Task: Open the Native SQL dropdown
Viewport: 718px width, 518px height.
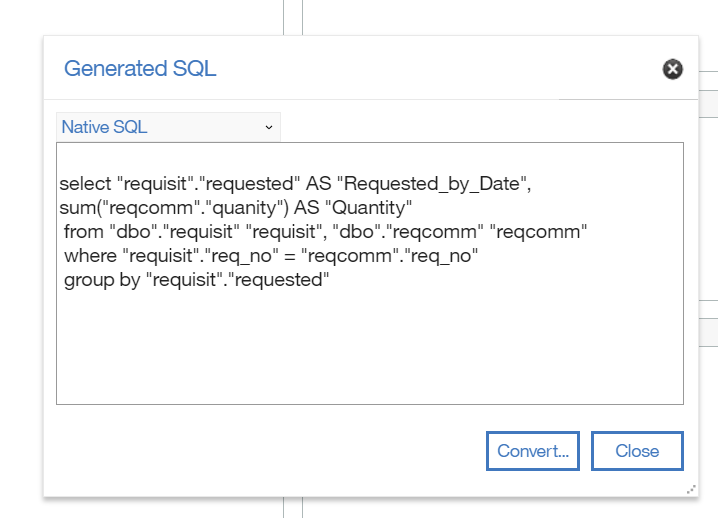Action: click(x=168, y=127)
